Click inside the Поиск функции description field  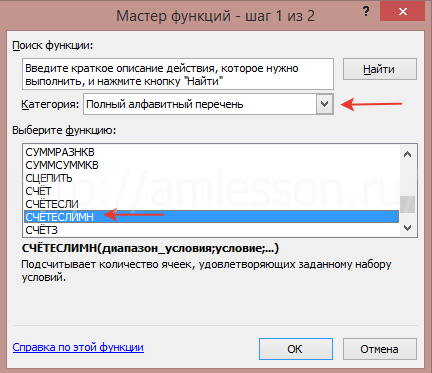178,74
